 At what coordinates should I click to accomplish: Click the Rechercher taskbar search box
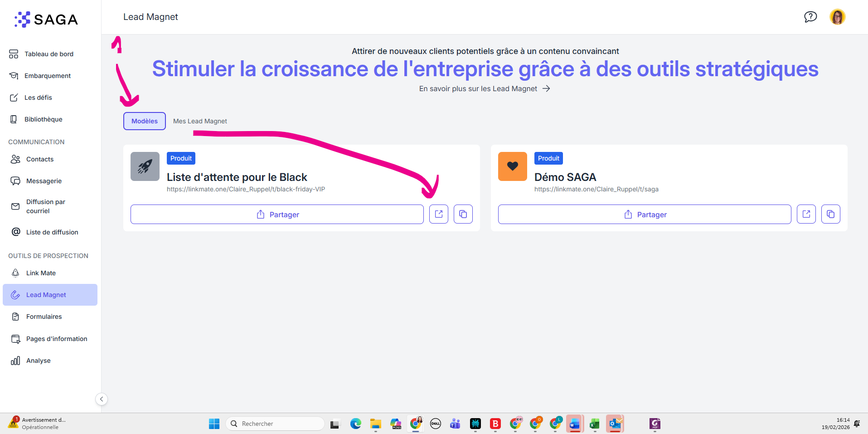[x=275, y=424]
